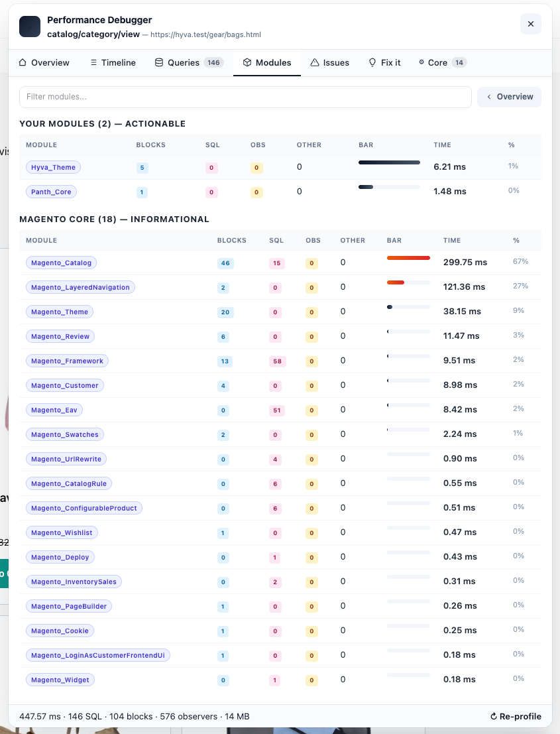
Task: Click the SQL badge 6 for Magento_CatalogRule
Action: [275, 484]
